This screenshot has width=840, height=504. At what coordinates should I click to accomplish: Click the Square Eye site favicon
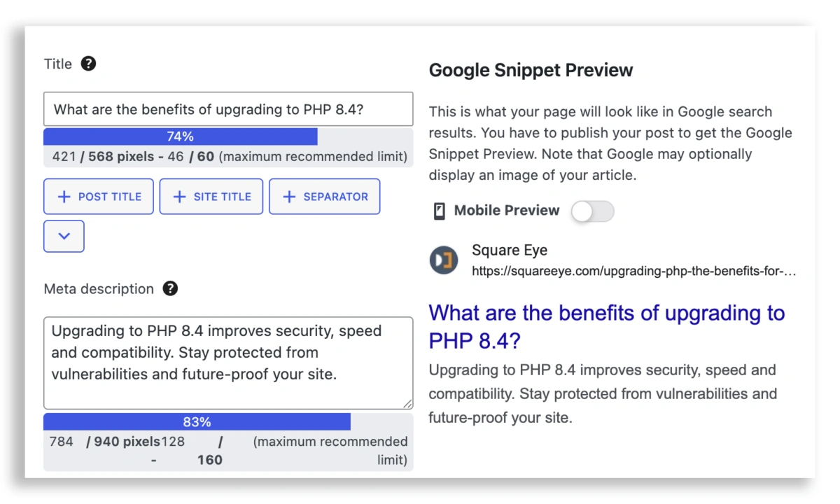coord(444,260)
